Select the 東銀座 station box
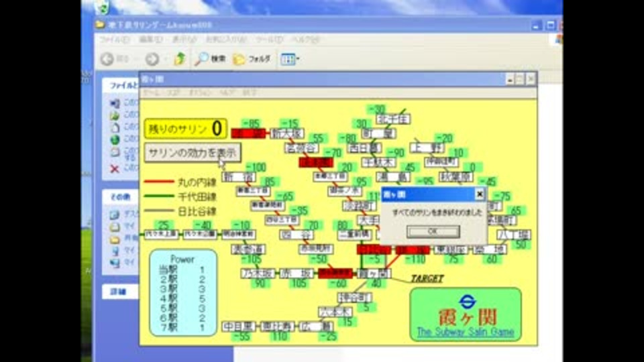 click(451, 249)
